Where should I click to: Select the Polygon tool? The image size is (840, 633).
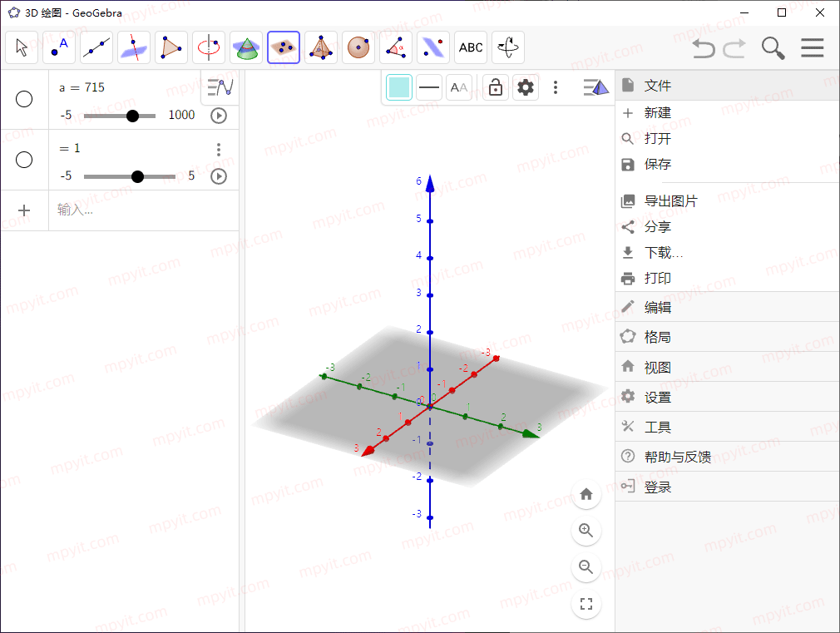tap(171, 47)
